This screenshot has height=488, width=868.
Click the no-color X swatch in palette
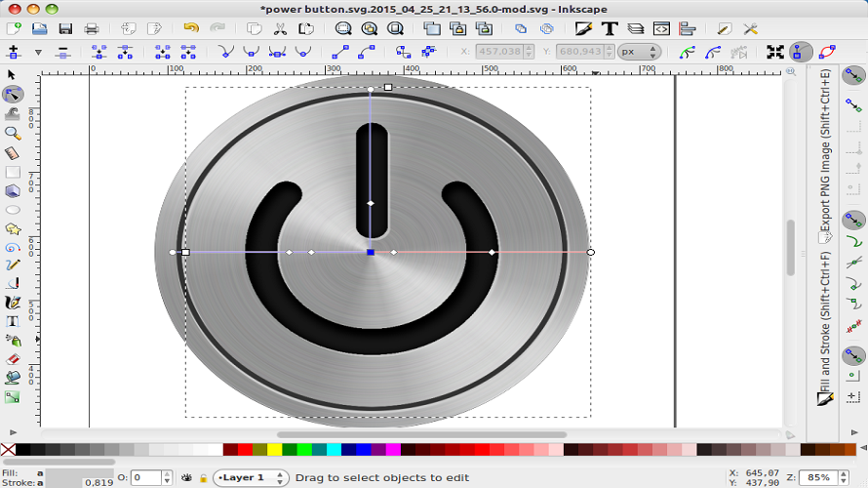(x=8, y=450)
